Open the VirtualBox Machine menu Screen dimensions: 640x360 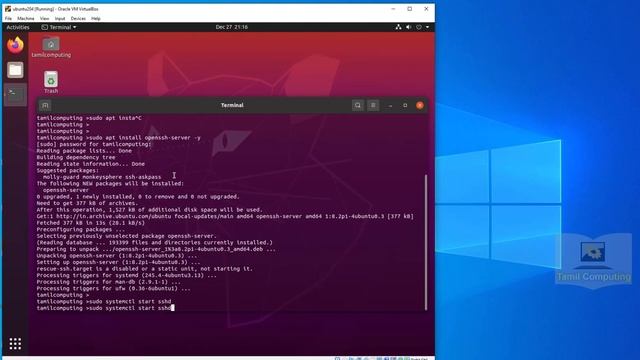click(x=26, y=18)
